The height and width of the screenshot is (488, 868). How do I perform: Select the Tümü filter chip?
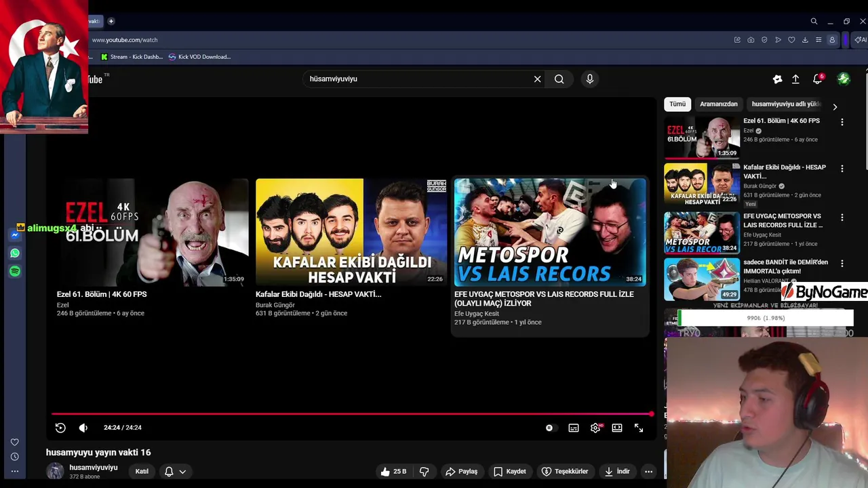[x=677, y=104]
